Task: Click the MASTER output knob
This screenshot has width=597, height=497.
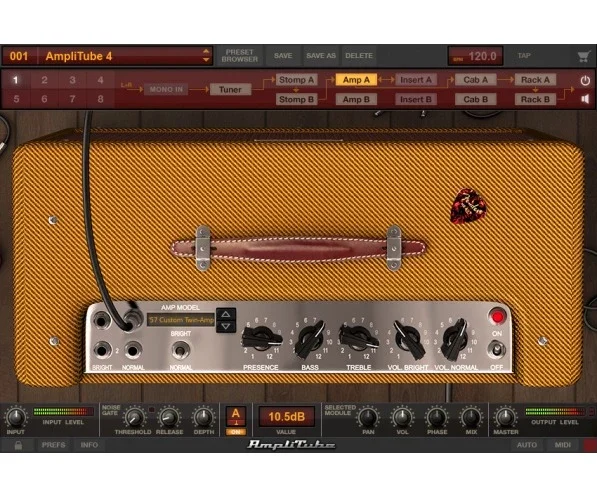Action: pyautogui.click(x=506, y=417)
